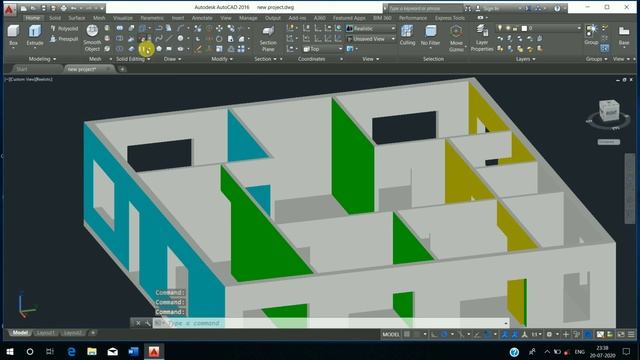640x360 pixels.
Task: Choose the Polysolid tool
Action: pos(64,29)
